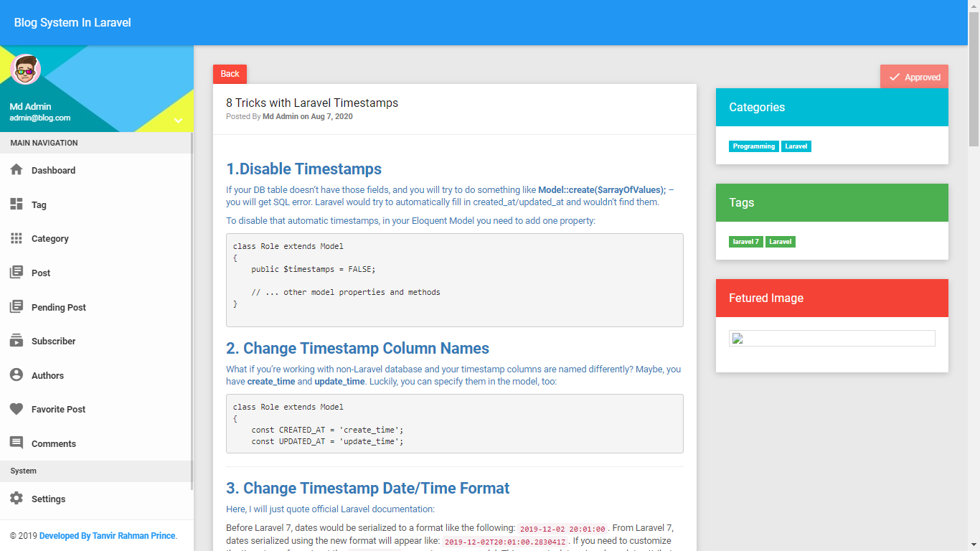980x551 pixels.
Task: Click the Comments bubble icon
Action: [x=17, y=443]
